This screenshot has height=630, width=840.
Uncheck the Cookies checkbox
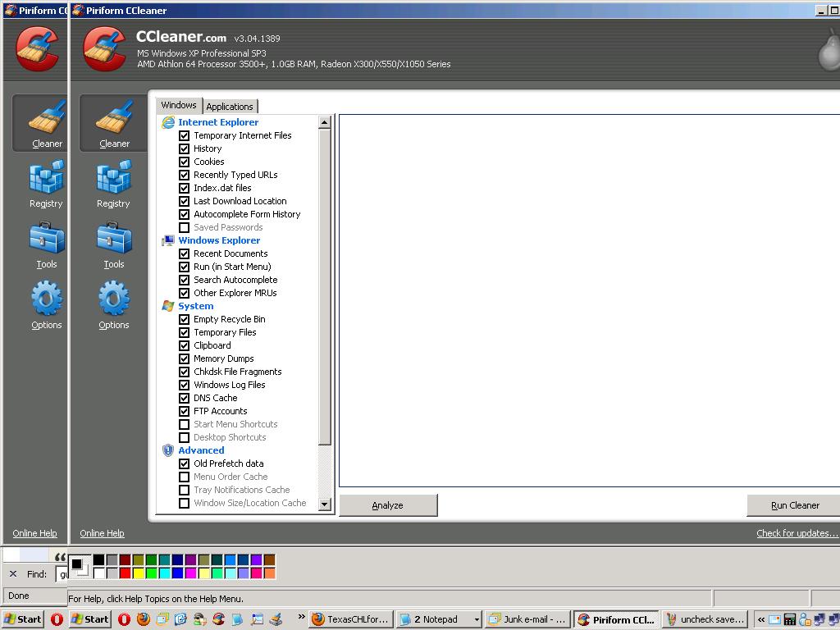pyautogui.click(x=185, y=162)
